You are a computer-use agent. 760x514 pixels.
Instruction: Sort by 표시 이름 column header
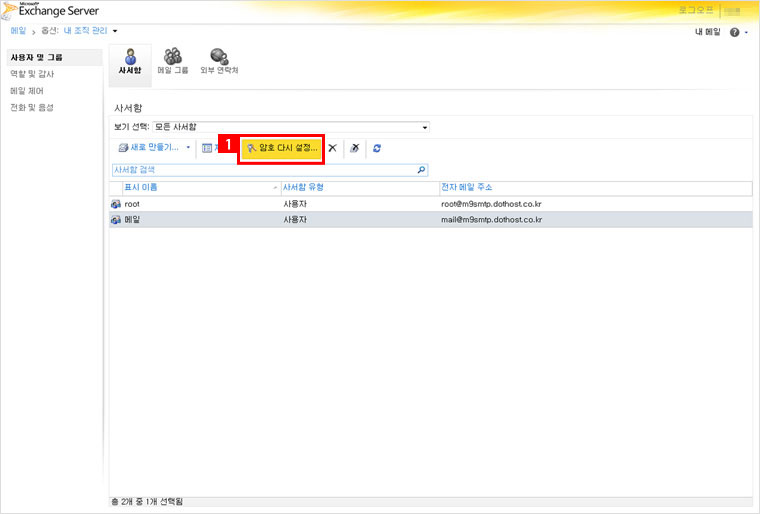pyautogui.click(x=195, y=187)
